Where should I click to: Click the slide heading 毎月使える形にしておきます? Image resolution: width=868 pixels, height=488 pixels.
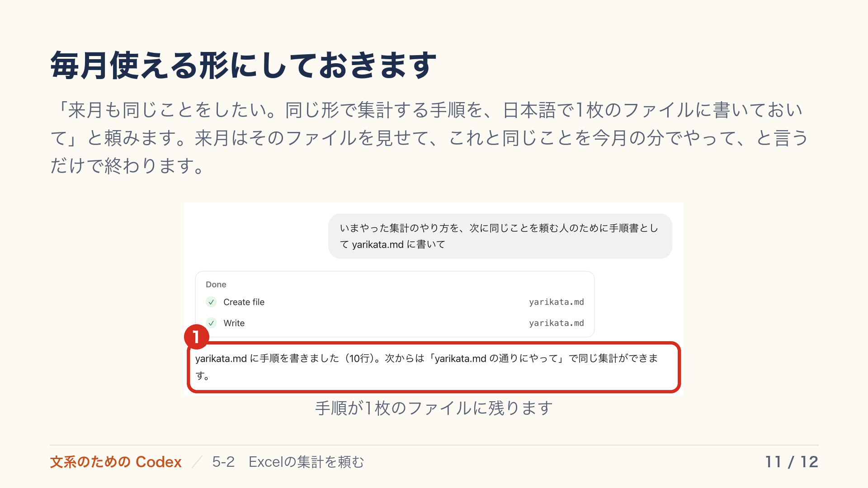(244, 66)
